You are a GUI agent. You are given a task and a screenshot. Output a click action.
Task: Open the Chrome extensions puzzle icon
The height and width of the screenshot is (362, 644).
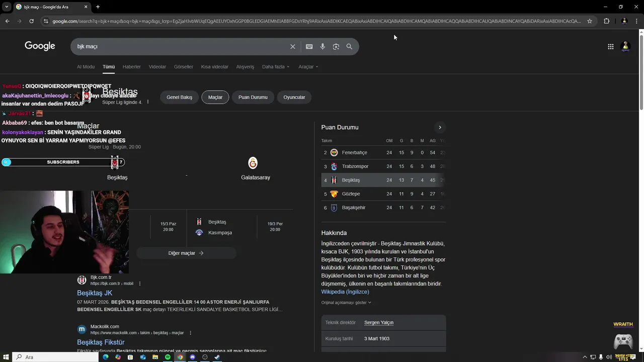tap(606, 21)
